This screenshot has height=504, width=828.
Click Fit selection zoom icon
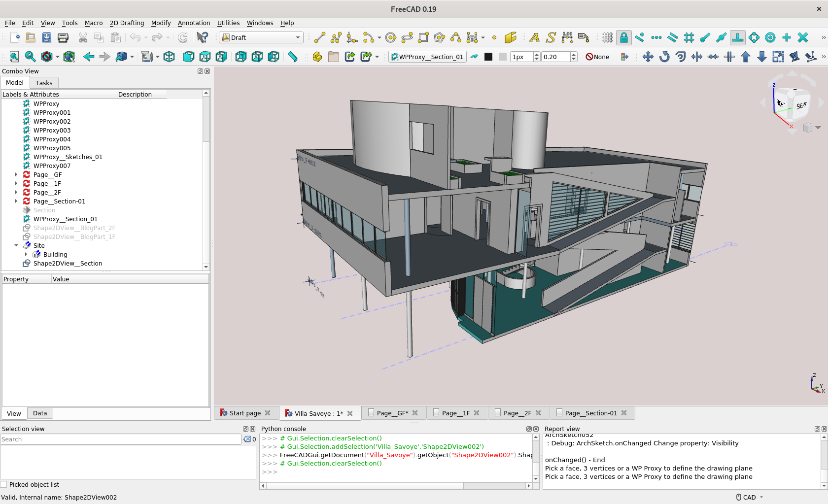(31, 57)
